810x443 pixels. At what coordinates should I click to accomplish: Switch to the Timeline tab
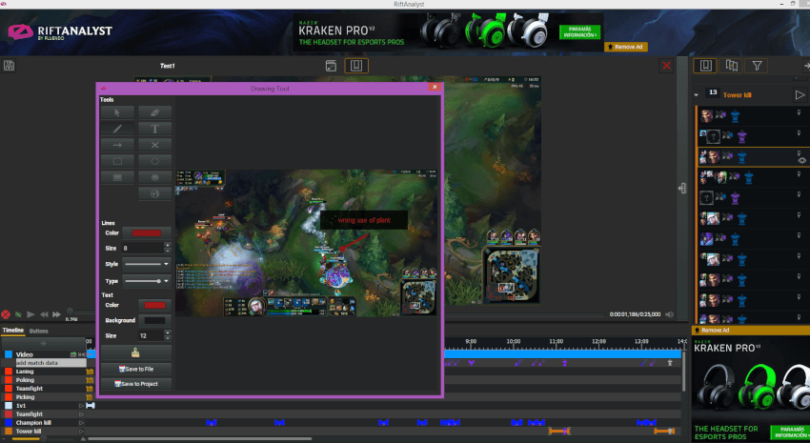[13, 330]
